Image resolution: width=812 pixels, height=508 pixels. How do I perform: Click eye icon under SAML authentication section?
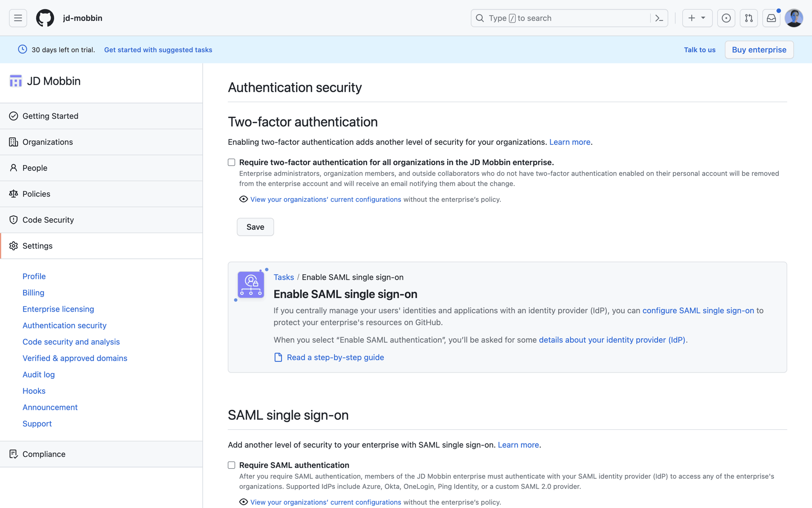tap(243, 502)
